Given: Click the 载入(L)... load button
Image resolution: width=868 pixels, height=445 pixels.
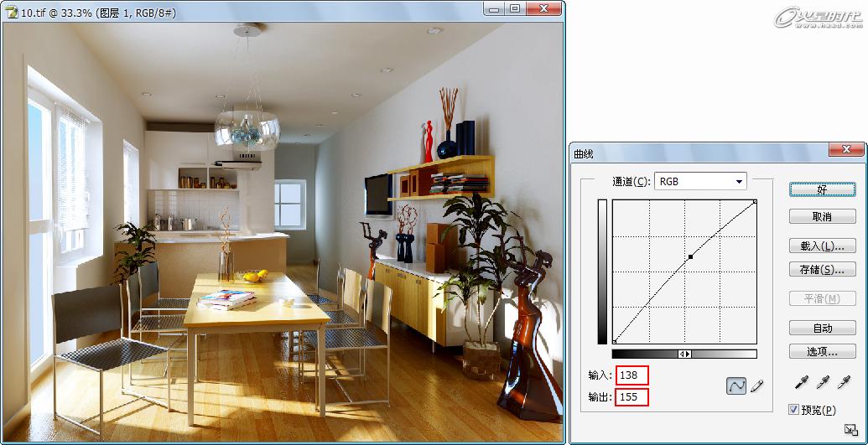Looking at the screenshot, I should [x=822, y=246].
